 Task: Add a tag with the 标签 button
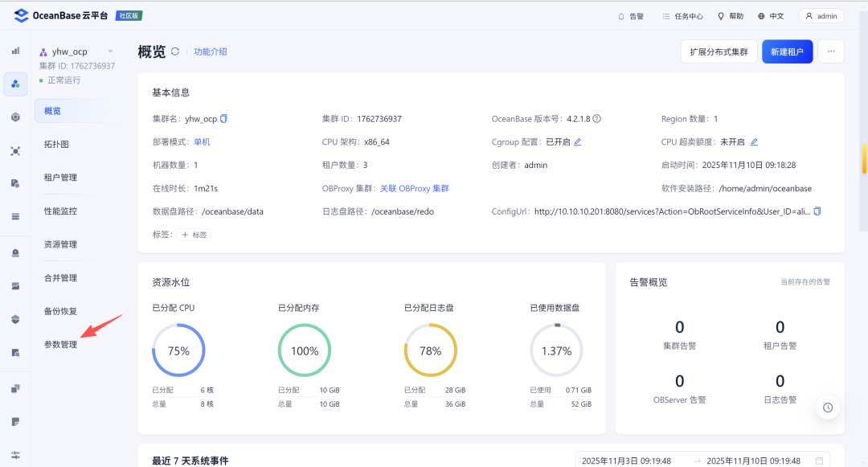[x=194, y=235]
